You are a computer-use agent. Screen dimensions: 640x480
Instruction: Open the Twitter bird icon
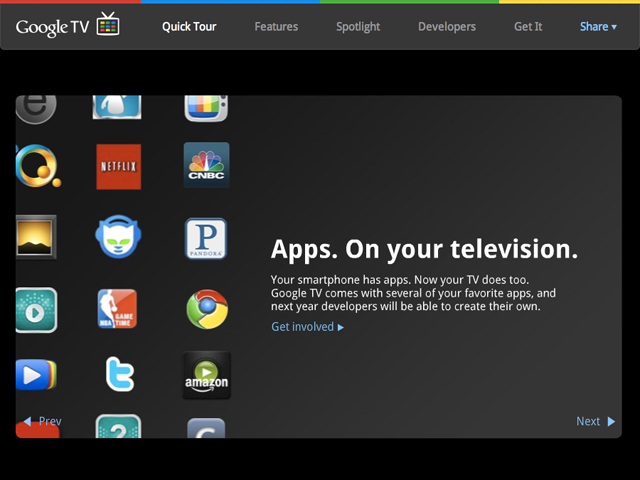120,374
